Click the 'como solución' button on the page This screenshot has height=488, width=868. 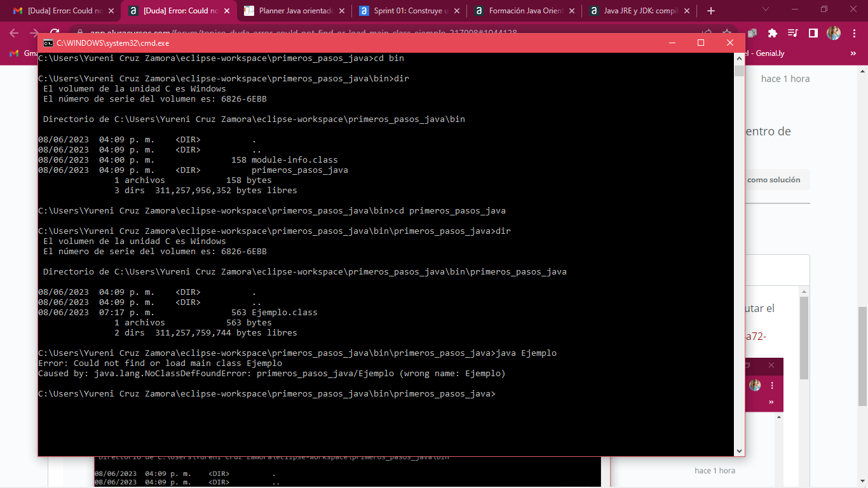[x=773, y=180]
